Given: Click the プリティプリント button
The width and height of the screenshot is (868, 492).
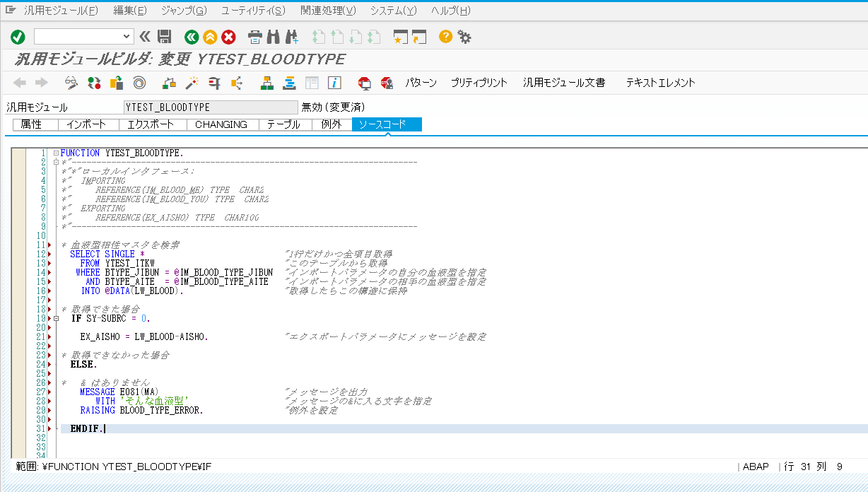Looking at the screenshot, I should 479,83.
